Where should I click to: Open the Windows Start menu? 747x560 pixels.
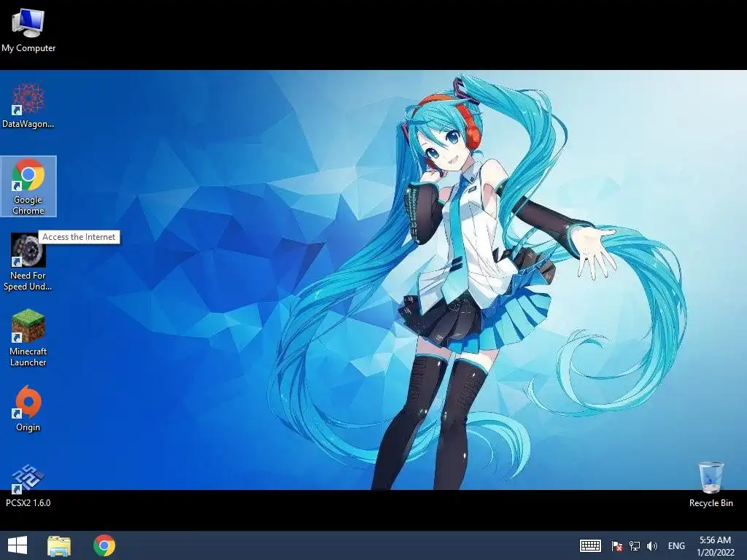18,545
